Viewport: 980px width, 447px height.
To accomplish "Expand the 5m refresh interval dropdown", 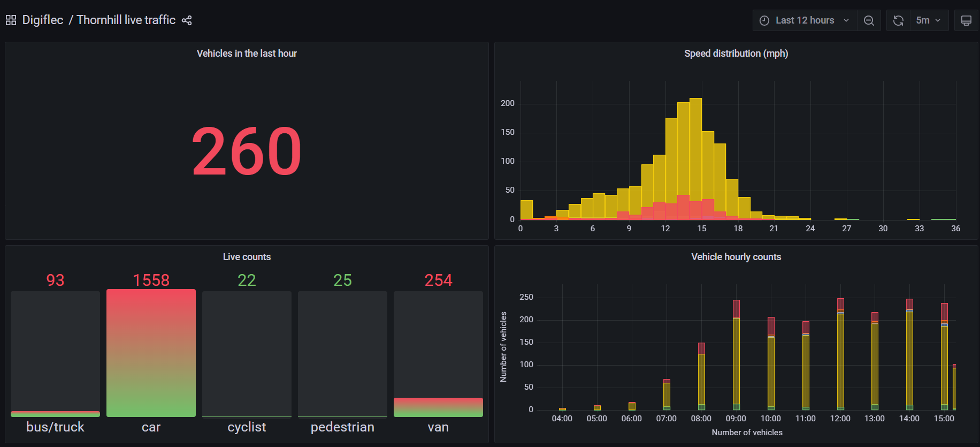I will [929, 20].
